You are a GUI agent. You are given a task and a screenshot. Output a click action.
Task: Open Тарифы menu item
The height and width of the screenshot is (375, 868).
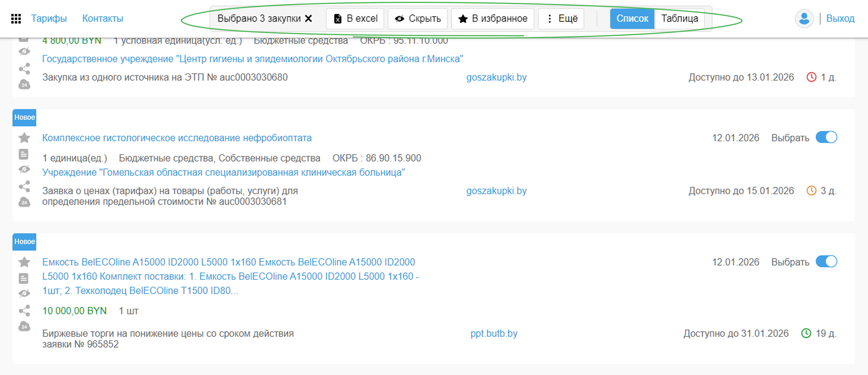(x=49, y=18)
